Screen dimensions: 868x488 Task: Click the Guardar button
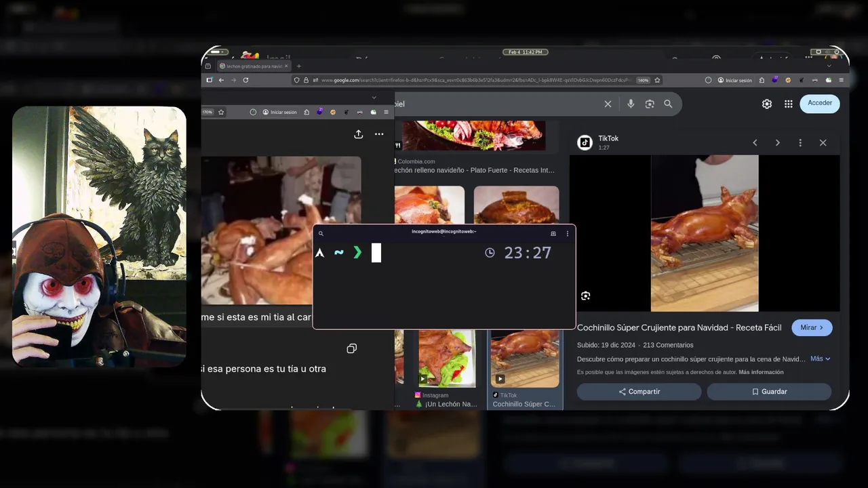769,392
